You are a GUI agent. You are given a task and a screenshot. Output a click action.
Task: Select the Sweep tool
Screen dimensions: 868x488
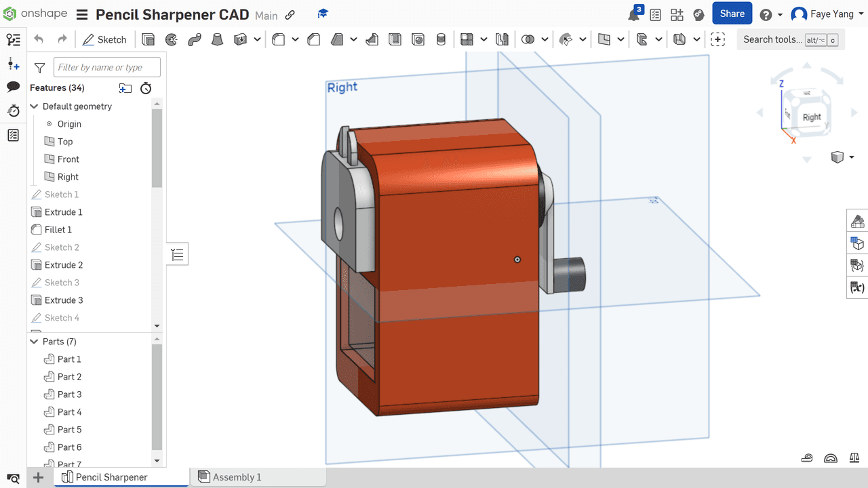(195, 40)
